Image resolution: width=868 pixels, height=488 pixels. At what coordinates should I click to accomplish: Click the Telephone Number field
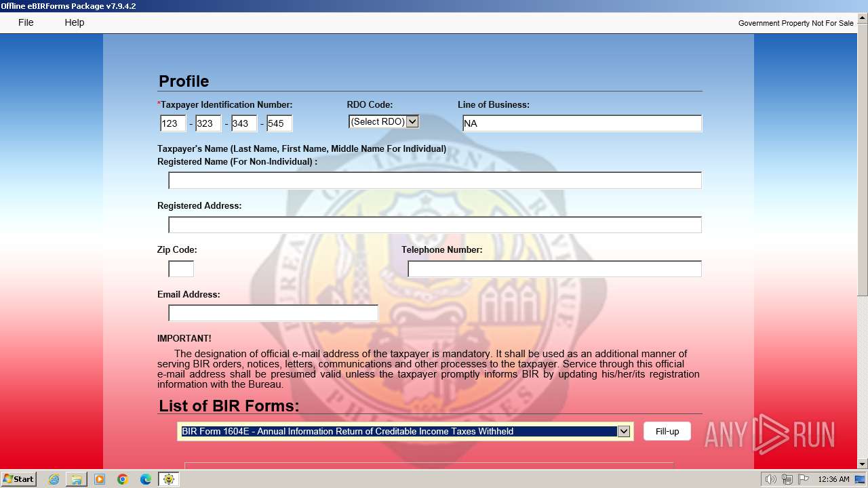pos(555,268)
